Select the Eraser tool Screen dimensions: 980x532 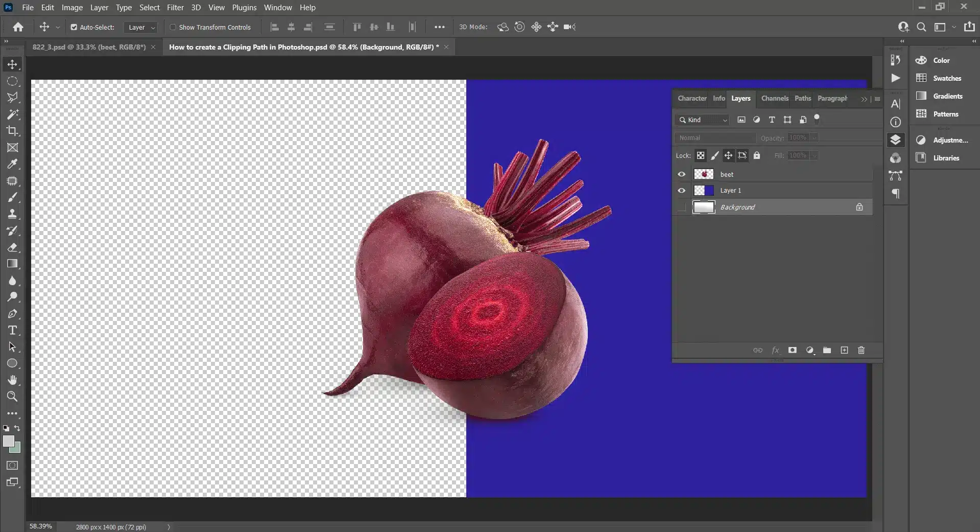(12, 247)
